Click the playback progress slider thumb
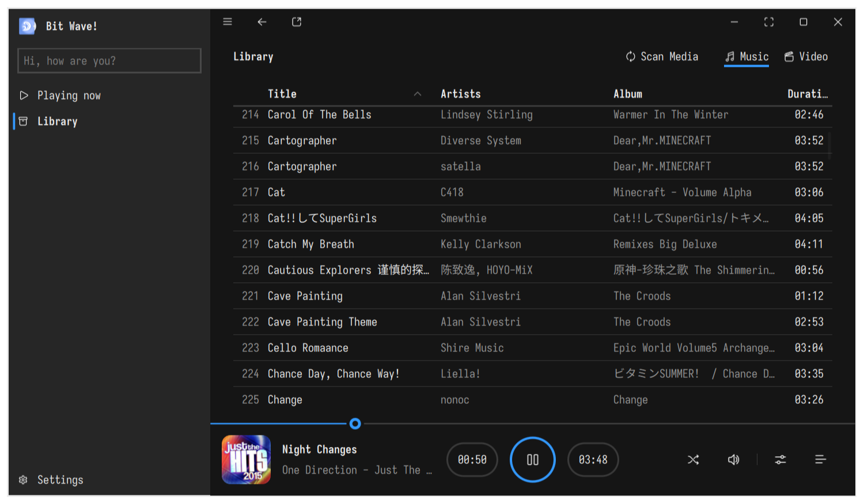The image size is (864, 504). tap(355, 424)
